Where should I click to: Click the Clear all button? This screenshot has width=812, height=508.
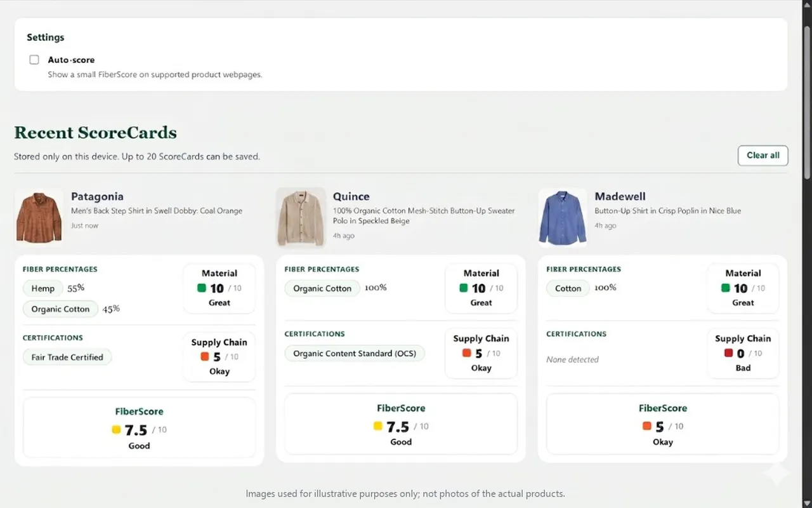coord(763,156)
